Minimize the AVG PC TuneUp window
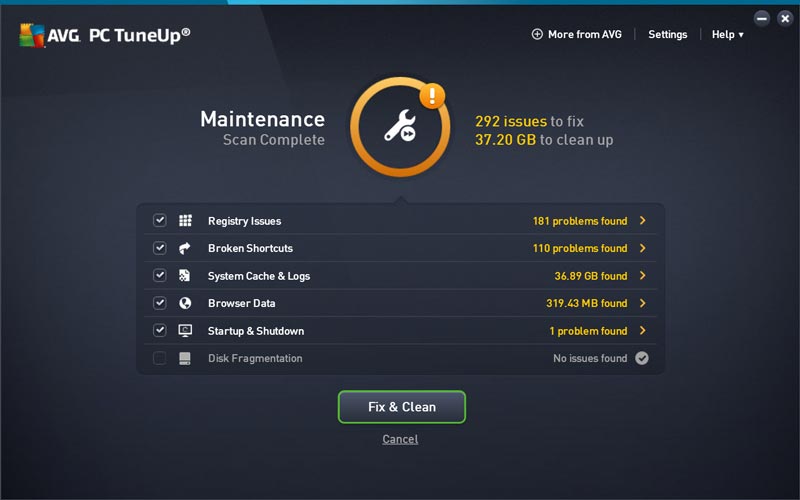Image resolution: width=800 pixels, height=500 pixels. point(762,19)
